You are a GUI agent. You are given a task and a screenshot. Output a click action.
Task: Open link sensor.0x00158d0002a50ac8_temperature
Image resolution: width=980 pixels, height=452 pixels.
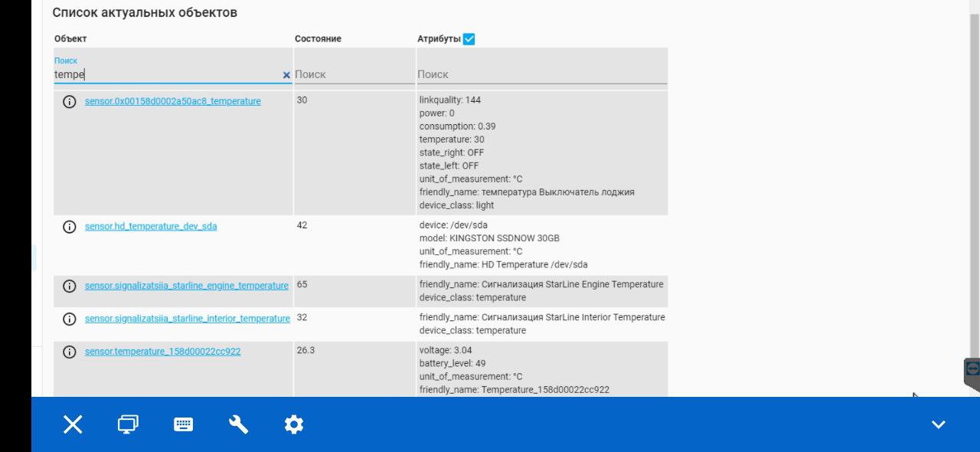coord(172,101)
